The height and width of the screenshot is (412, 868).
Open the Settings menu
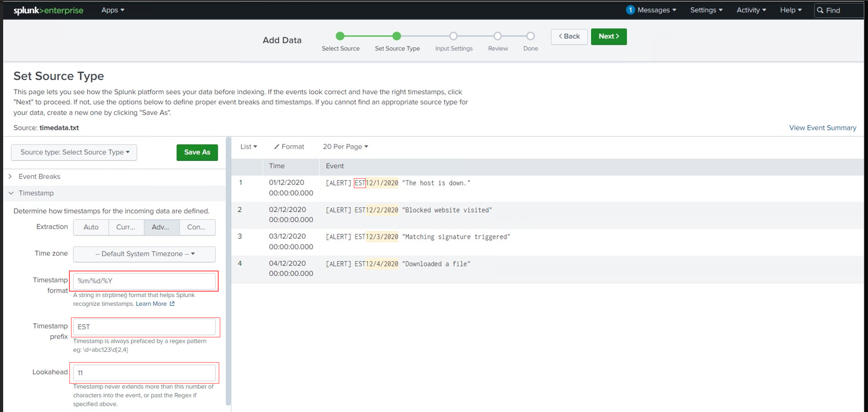pos(706,10)
